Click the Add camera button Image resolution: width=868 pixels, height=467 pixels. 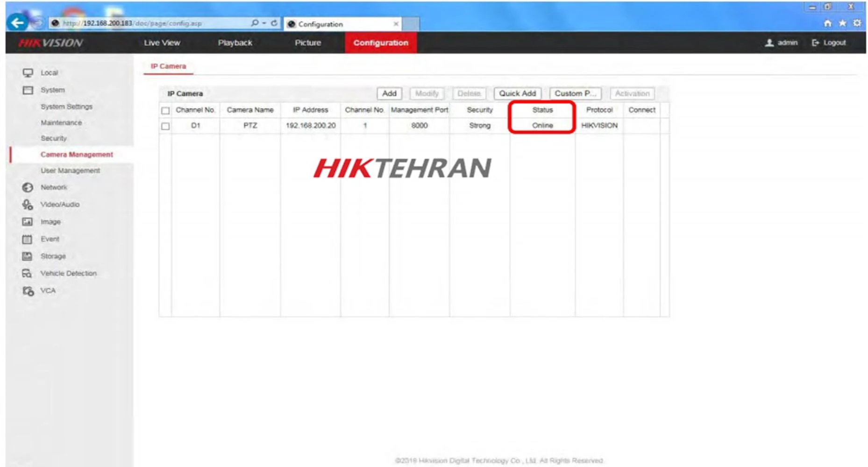[389, 93]
